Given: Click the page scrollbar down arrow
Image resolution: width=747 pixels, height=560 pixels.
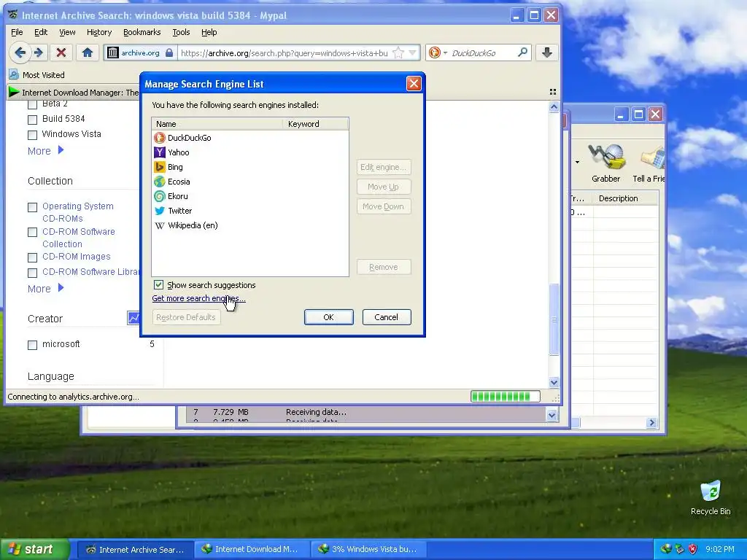Looking at the screenshot, I should [x=554, y=382].
